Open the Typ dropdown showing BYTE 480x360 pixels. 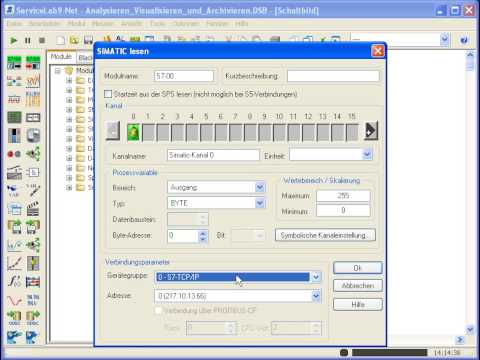260,203
